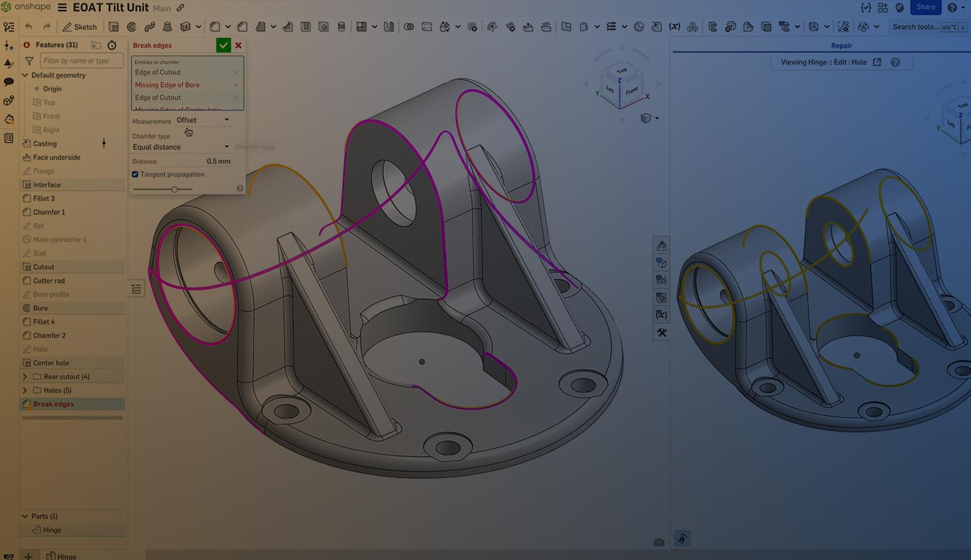Accept Break edges with green checkmark
The image size is (971, 560).
(223, 46)
